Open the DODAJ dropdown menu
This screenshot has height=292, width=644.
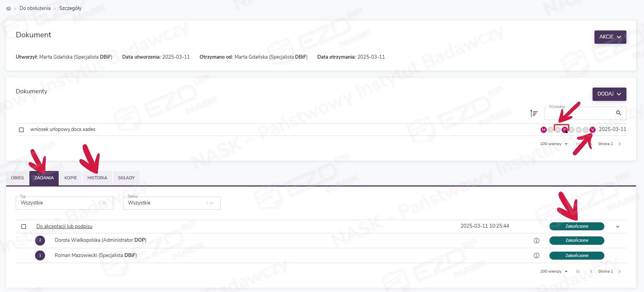(609, 94)
